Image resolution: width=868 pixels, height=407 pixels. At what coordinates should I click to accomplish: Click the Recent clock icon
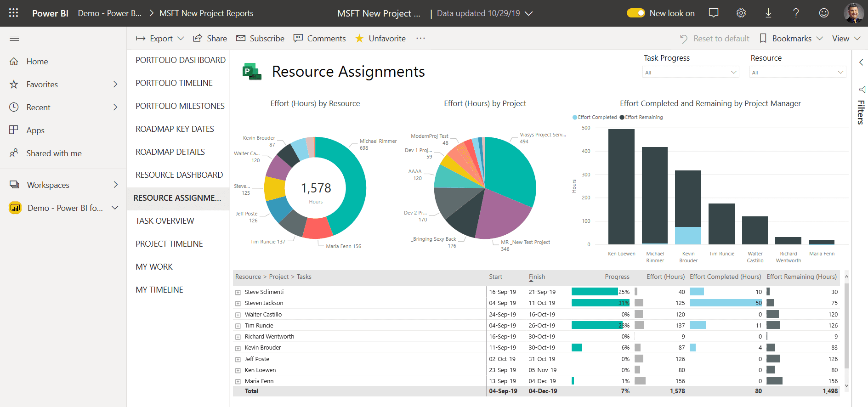point(14,107)
